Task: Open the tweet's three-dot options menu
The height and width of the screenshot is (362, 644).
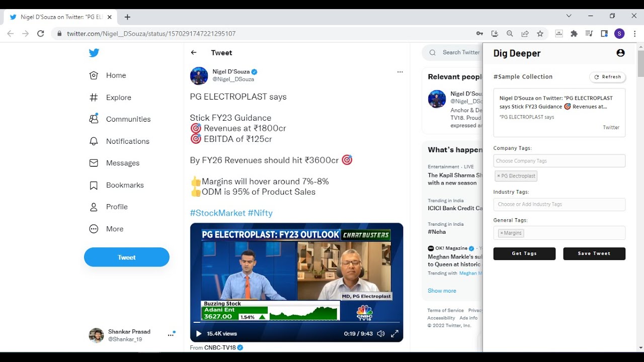Action: [x=400, y=71]
